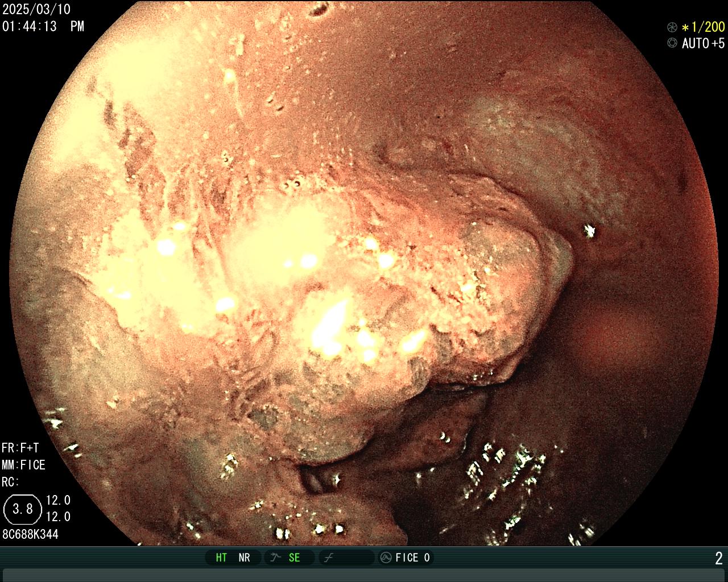The width and height of the screenshot is (728, 582).
Task: Click the FICE 0 mode label
Action: (x=413, y=558)
